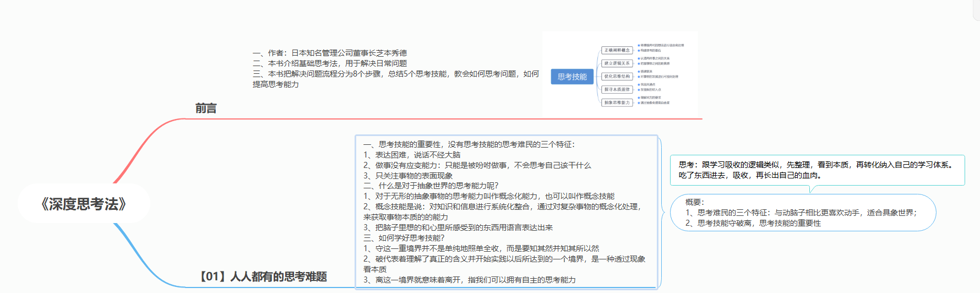This screenshot has height=293, width=980.
Task: Click the line 一、思考技能的重要性
Action: click(469, 144)
